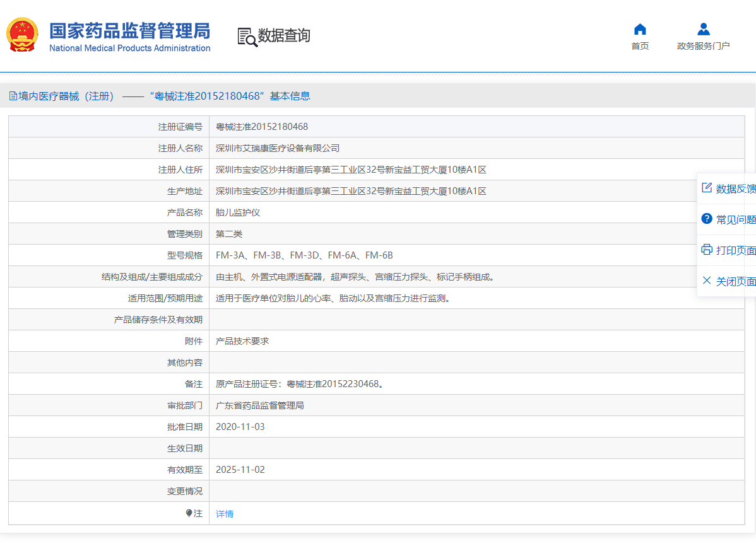Click the 注册证编号 row label
The image size is (756, 546).
(180, 127)
